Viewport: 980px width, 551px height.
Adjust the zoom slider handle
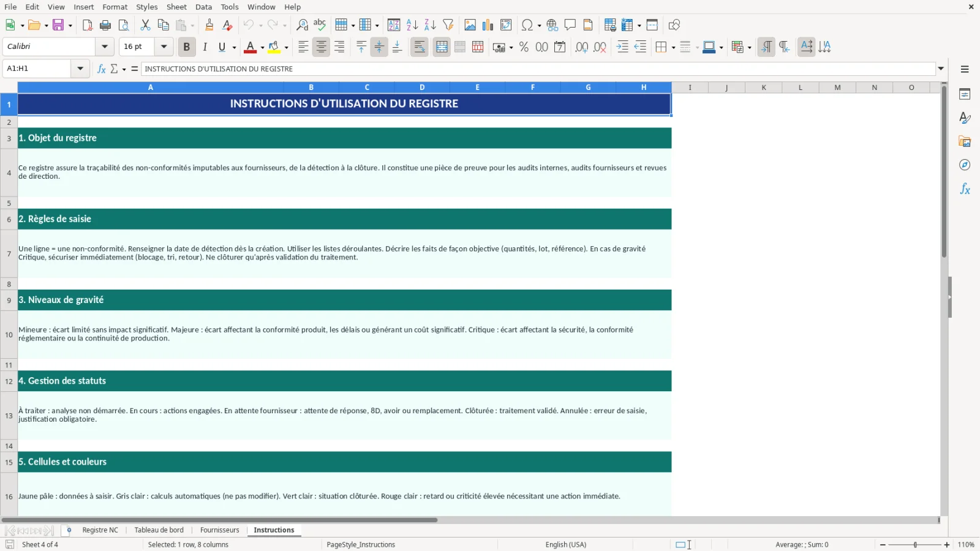coord(915,545)
